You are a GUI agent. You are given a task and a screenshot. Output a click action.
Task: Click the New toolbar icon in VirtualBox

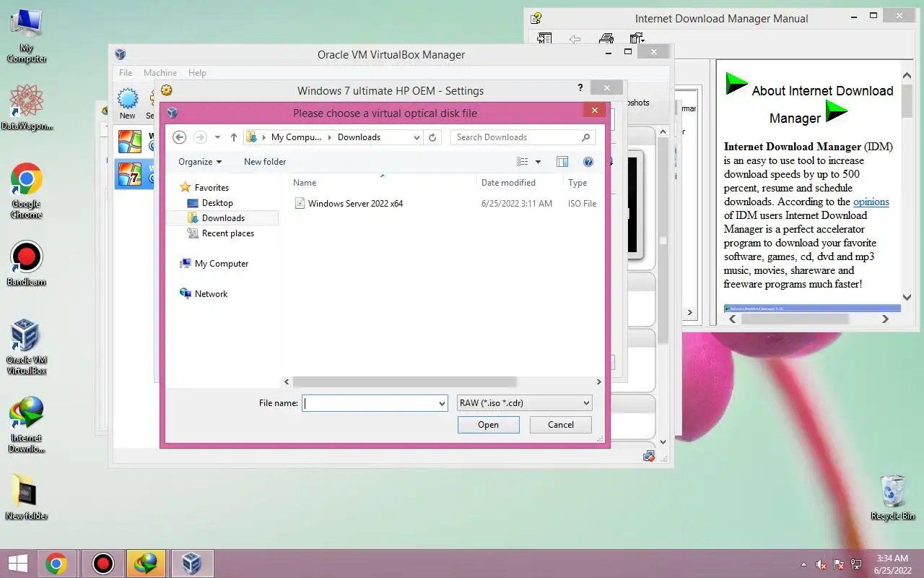(128, 104)
